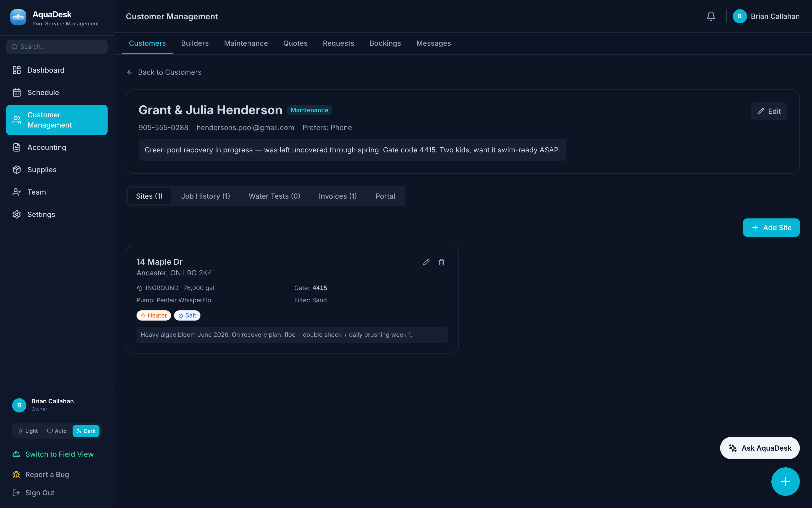Switch theme to Auto
812x508 pixels.
pyautogui.click(x=57, y=431)
